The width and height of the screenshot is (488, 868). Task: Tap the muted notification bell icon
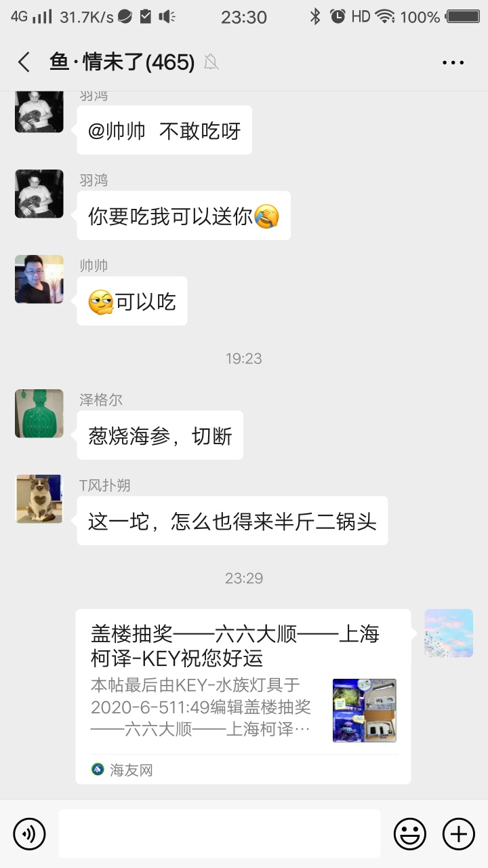(x=211, y=63)
